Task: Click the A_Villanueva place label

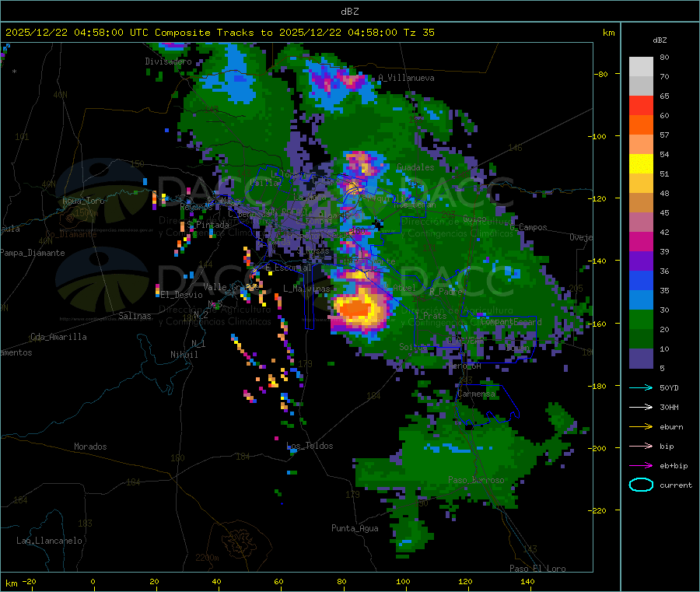Action: pyautogui.click(x=406, y=78)
